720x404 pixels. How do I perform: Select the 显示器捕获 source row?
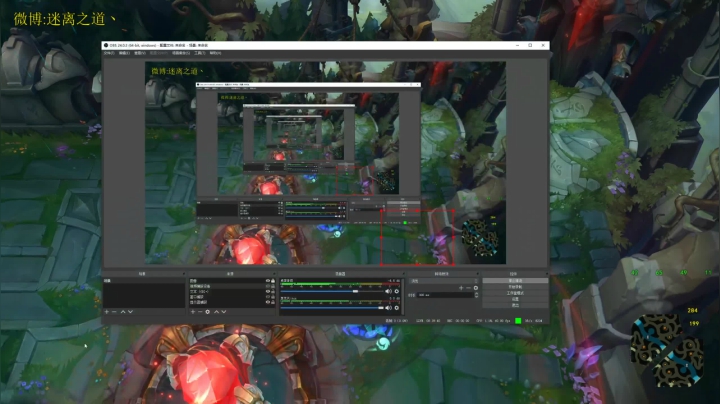(232, 302)
